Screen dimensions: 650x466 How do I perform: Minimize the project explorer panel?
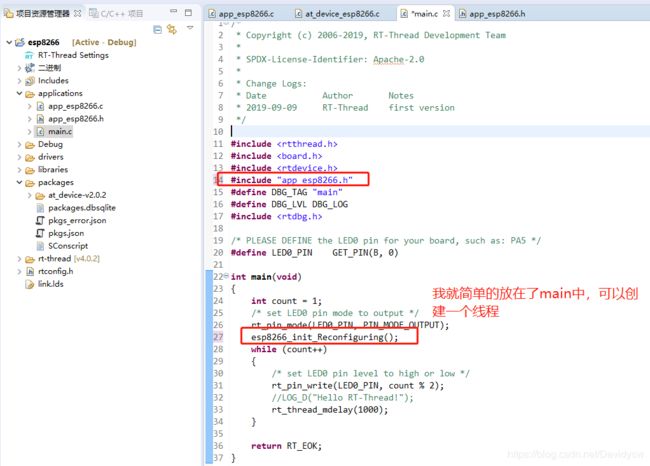click(x=174, y=11)
